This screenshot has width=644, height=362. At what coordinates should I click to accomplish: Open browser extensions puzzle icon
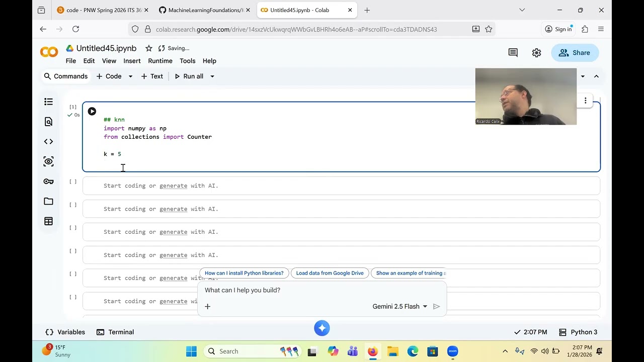click(585, 29)
